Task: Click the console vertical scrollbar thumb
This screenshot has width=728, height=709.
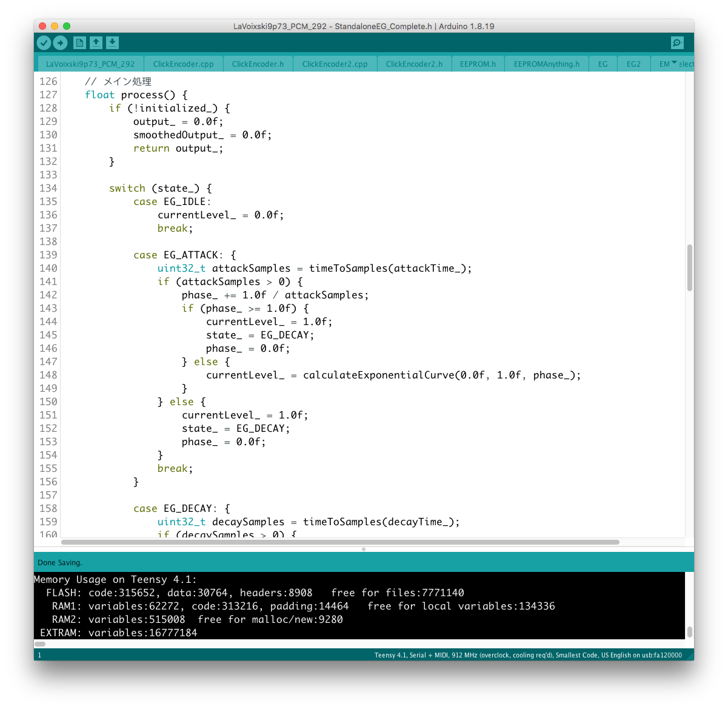Action: point(689,631)
